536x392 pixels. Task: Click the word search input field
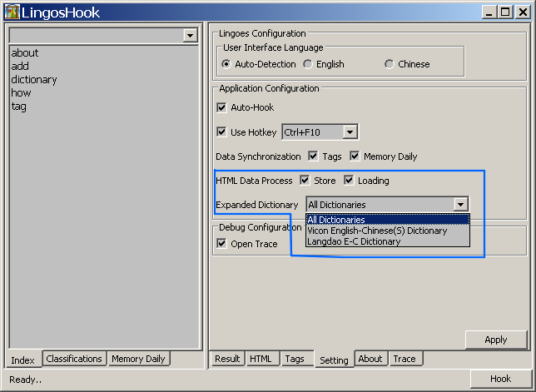point(97,35)
